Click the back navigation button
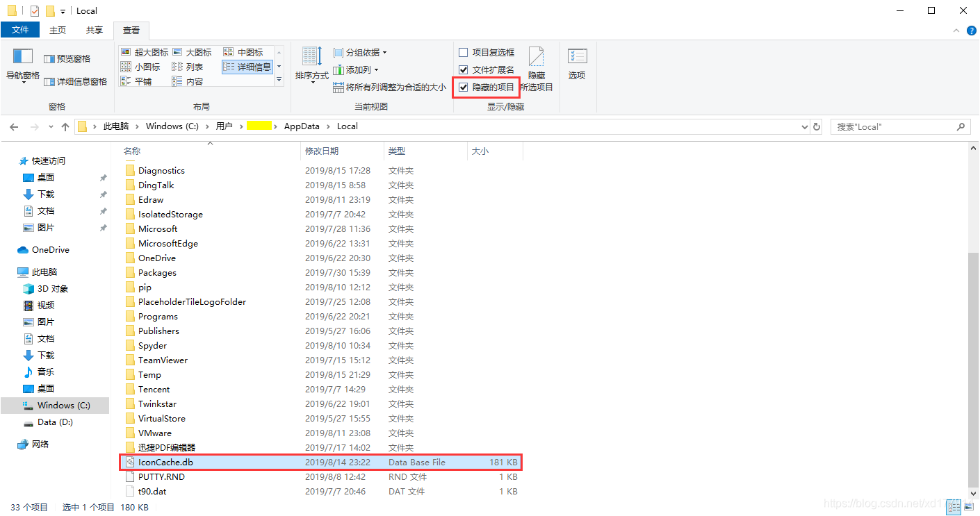Screen dimensions: 980x516 [x=14, y=126]
